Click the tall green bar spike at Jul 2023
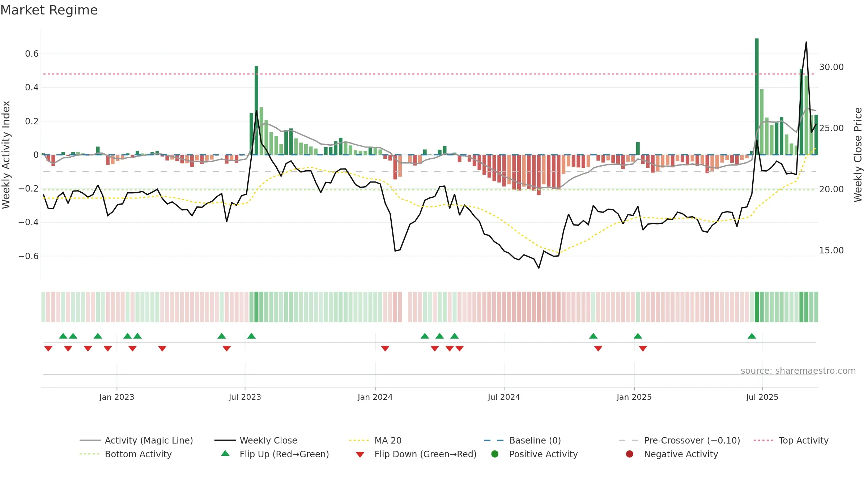This screenshot has height=488, width=868. (256, 110)
